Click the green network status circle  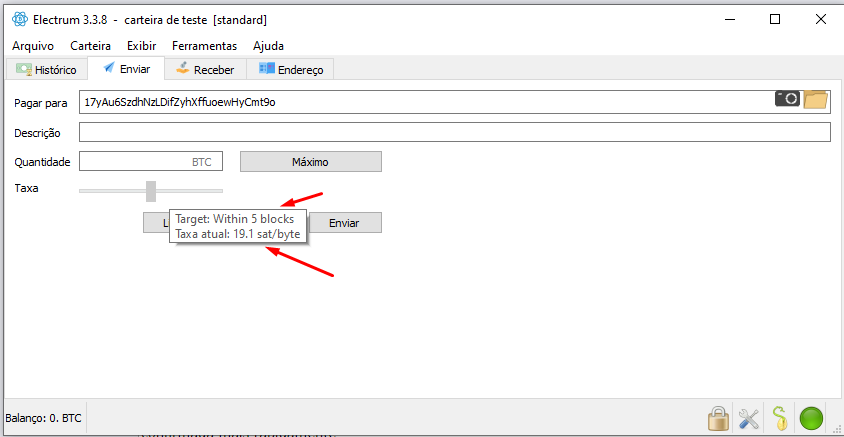811,418
